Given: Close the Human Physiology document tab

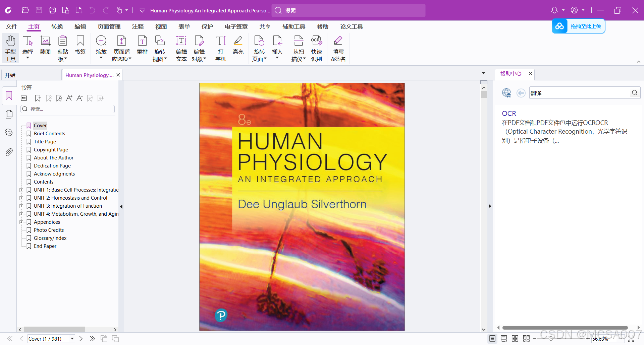Looking at the screenshot, I should tap(118, 75).
